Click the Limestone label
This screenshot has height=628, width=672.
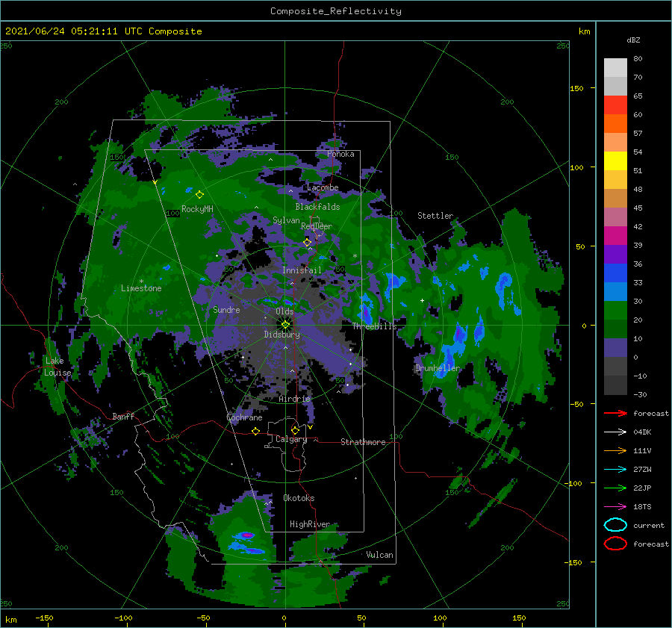click(141, 288)
